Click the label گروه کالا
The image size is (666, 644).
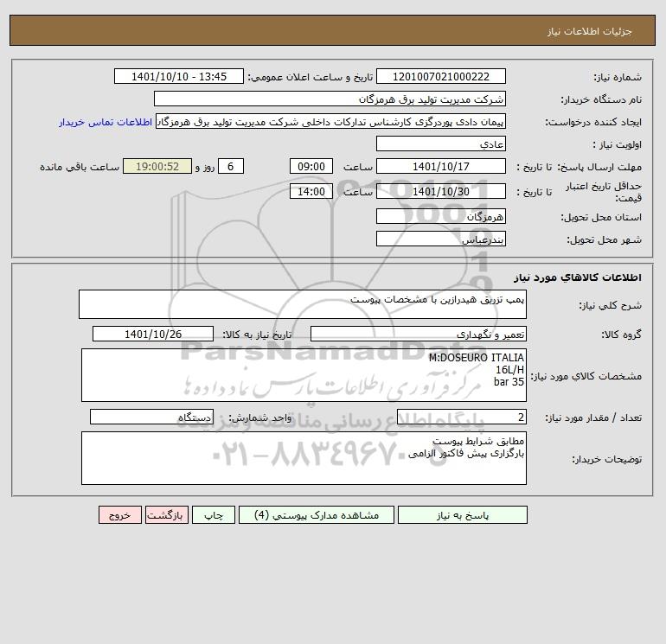tap(621, 335)
